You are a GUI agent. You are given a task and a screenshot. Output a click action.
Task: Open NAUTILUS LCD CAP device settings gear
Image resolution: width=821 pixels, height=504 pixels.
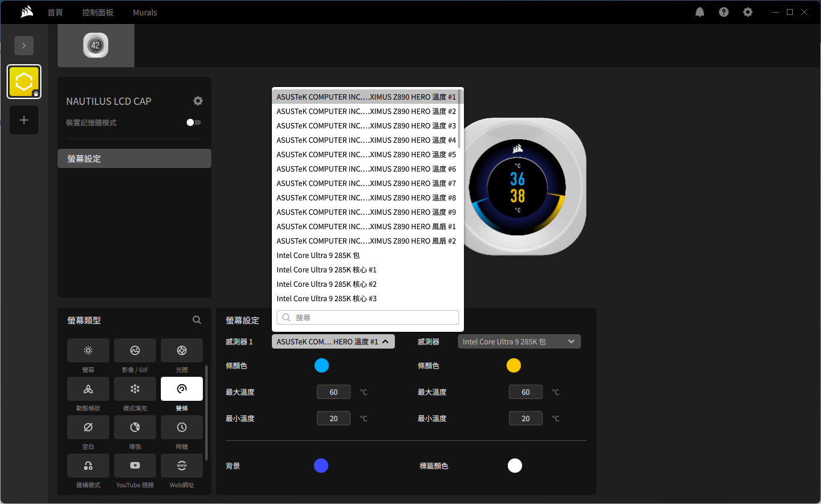pos(198,101)
